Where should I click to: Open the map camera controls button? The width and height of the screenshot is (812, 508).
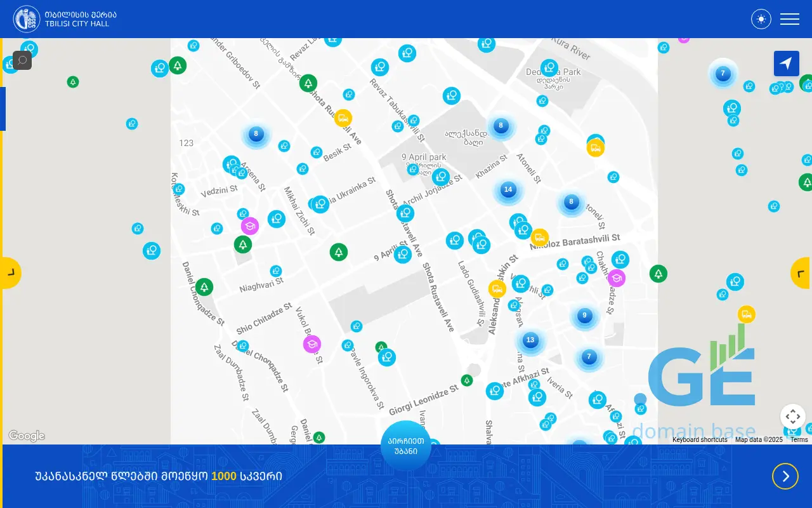click(792, 417)
